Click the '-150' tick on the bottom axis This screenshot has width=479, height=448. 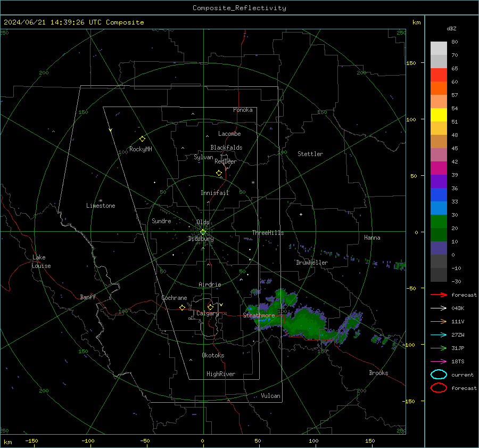pyautogui.click(x=32, y=441)
